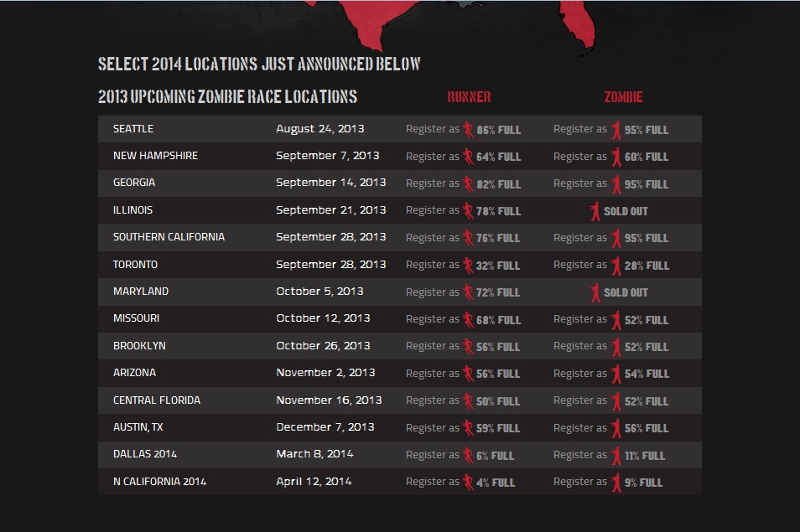
Task: Register as runner for Austin, TX
Action: 463,428
